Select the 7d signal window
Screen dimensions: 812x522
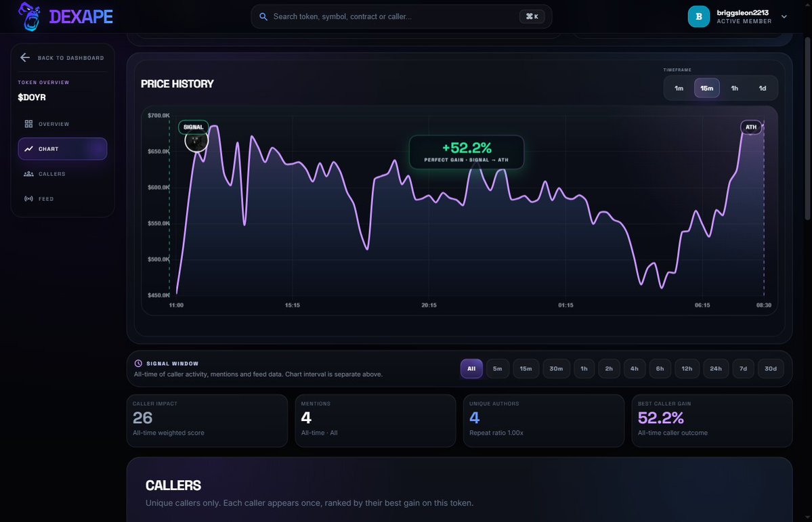[743, 369]
